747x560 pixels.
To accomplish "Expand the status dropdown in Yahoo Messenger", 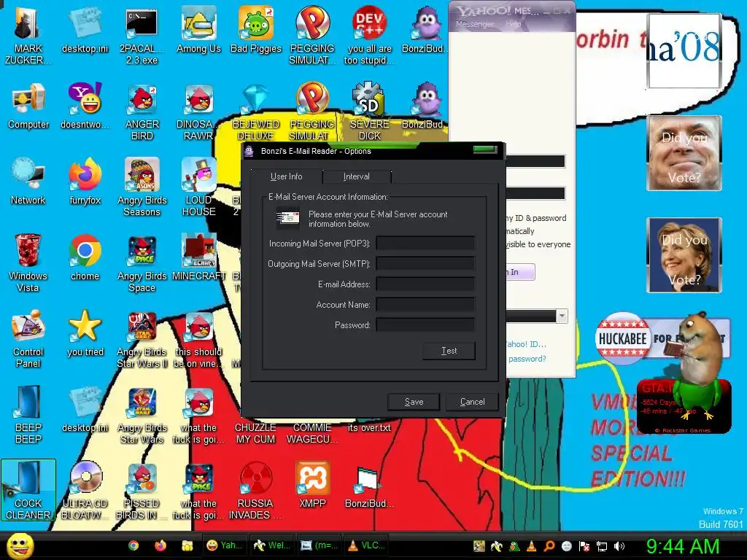I will tap(562, 316).
